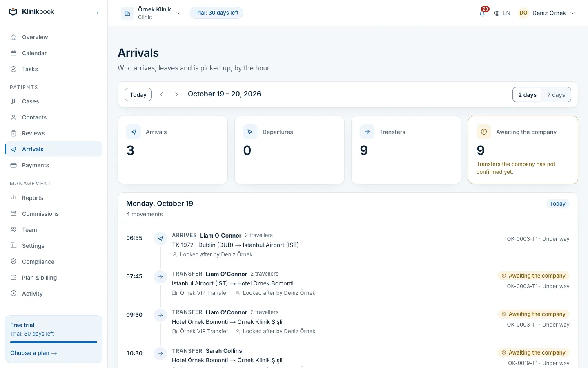Click the Transfers card arrow icon
The height and width of the screenshot is (368, 588).
coord(367,132)
